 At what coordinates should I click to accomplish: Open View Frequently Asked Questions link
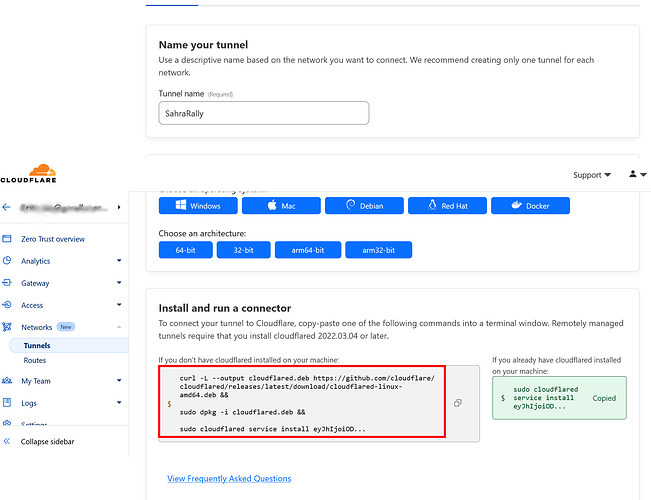[x=229, y=478]
